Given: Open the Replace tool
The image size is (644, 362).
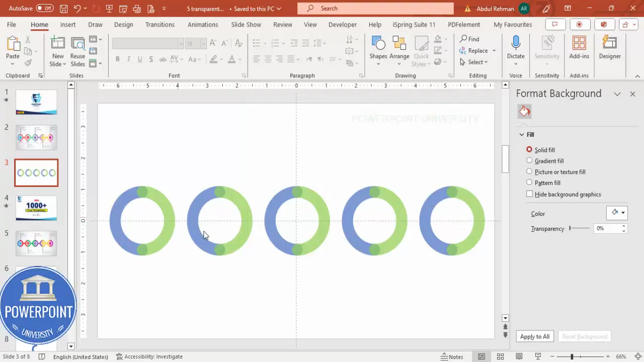Looking at the screenshot, I should point(476,50).
